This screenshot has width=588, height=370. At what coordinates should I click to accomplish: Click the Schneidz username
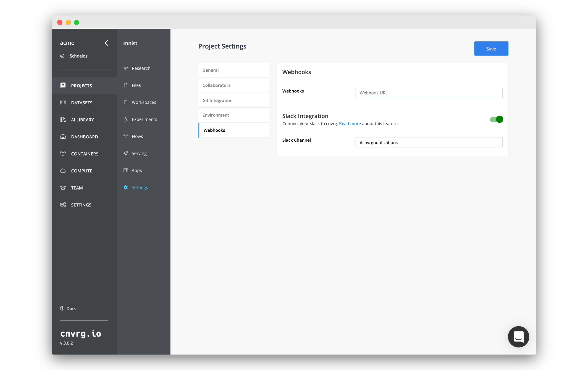[79, 56]
